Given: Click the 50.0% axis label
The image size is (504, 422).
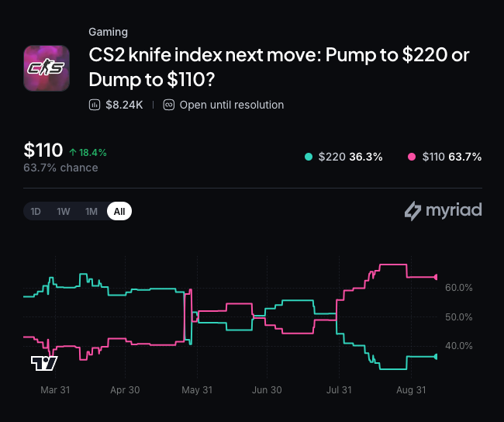Looking at the screenshot, I should click(x=459, y=317).
